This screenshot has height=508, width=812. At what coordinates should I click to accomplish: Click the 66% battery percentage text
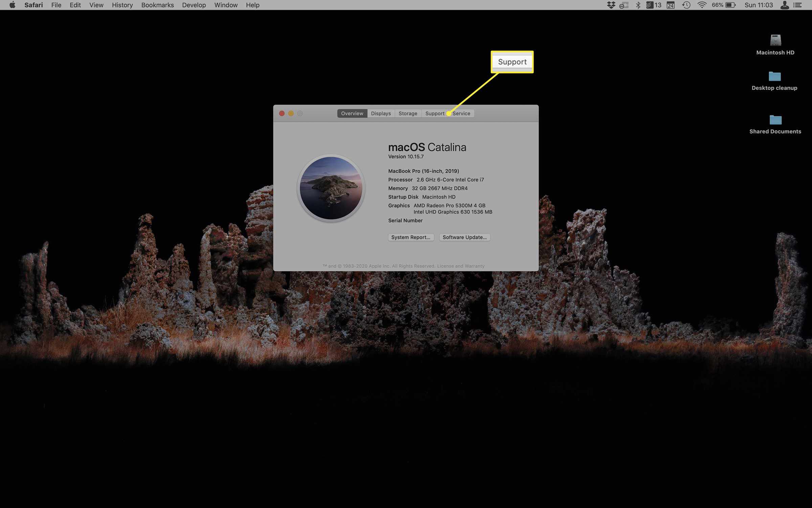(x=717, y=5)
